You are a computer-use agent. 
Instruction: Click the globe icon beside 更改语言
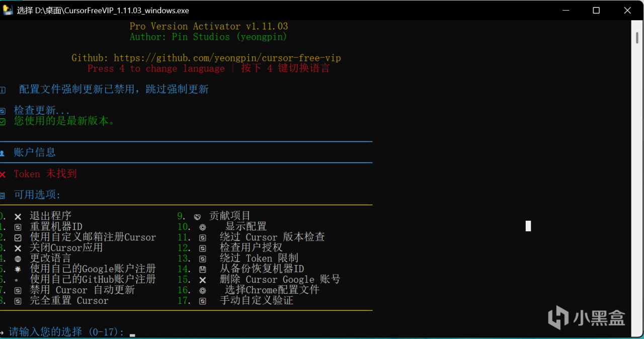click(x=18, y=259)
